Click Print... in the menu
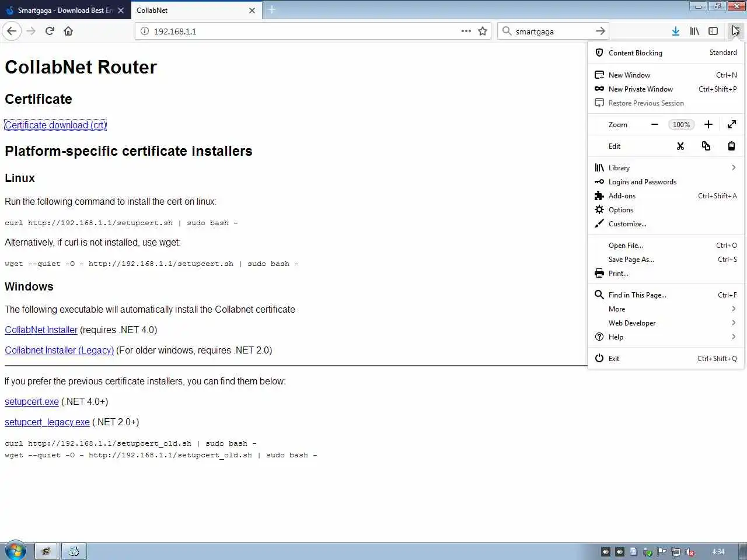This screenshot has width=747, height=560. [666, 274]
